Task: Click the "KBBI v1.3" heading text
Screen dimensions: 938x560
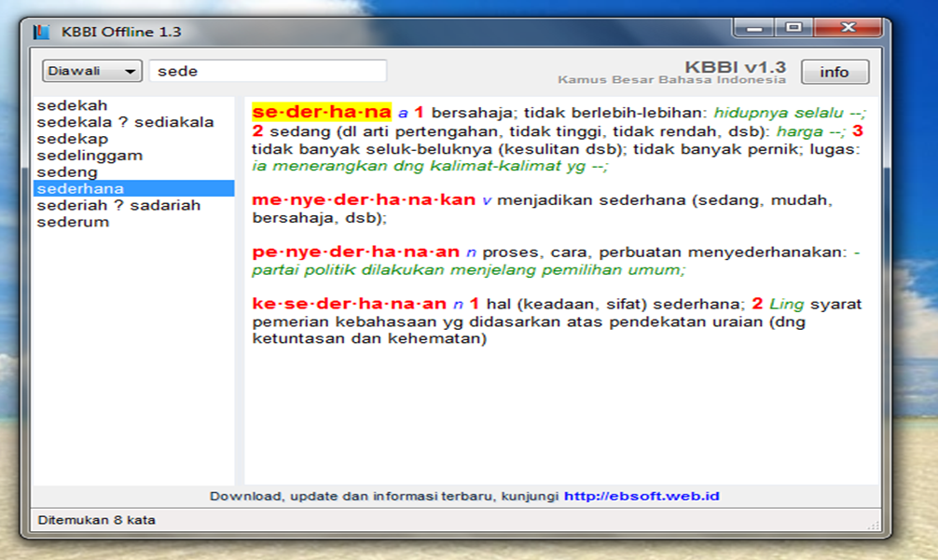Action: (736, 67)
